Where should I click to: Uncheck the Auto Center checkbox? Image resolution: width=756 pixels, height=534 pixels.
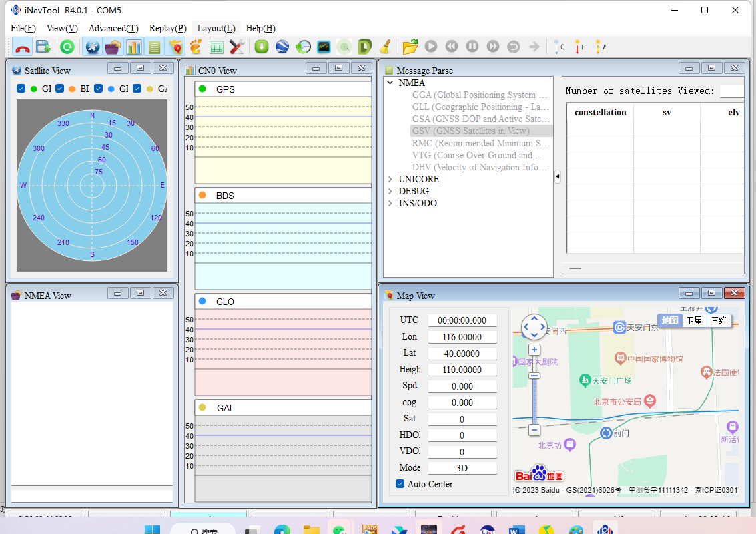point(400,484)
